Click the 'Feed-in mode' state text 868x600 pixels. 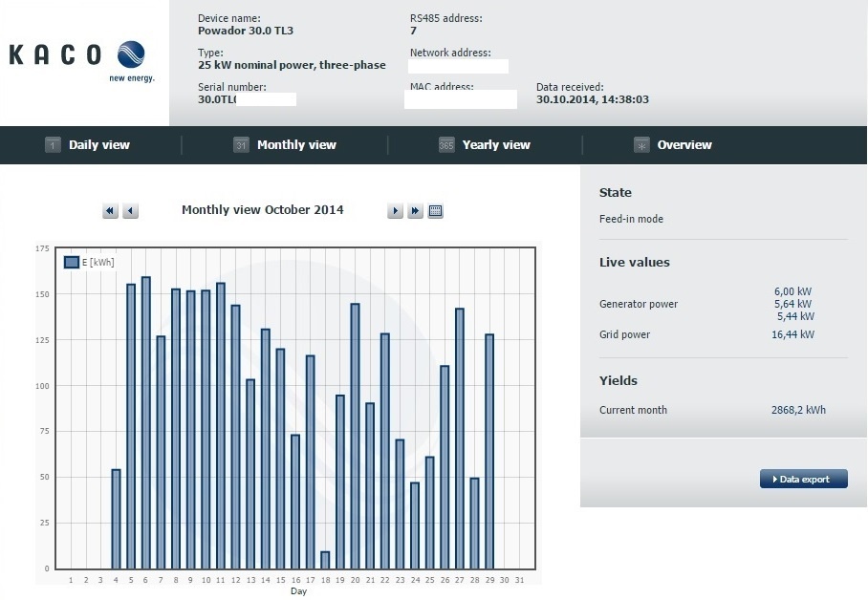click(631, 219)
